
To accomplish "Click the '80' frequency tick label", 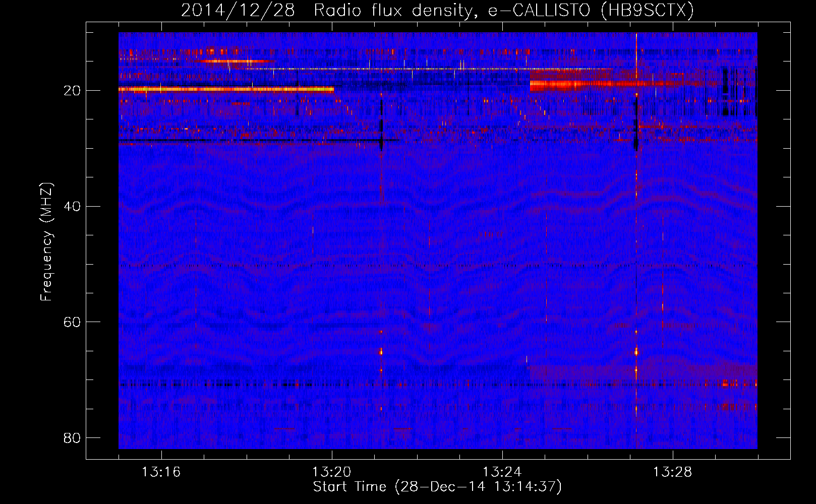I will click(x=72, y=438).
